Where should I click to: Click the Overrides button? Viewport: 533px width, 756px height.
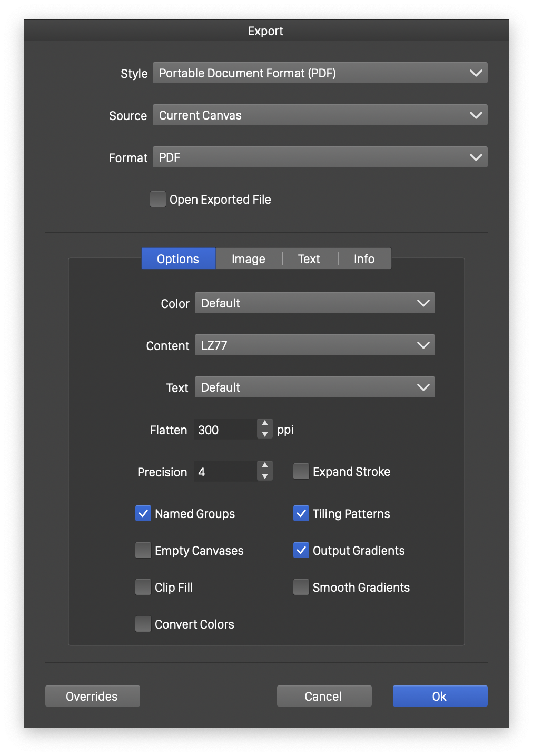[92, 696]
